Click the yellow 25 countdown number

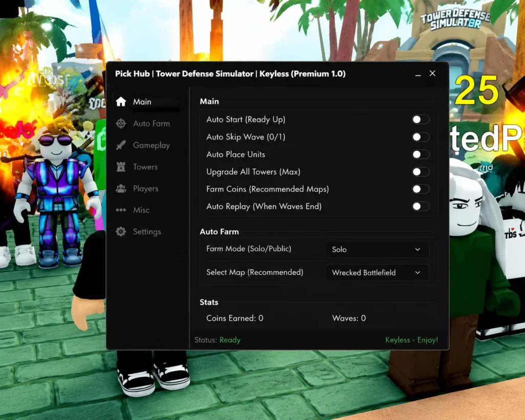477,90
